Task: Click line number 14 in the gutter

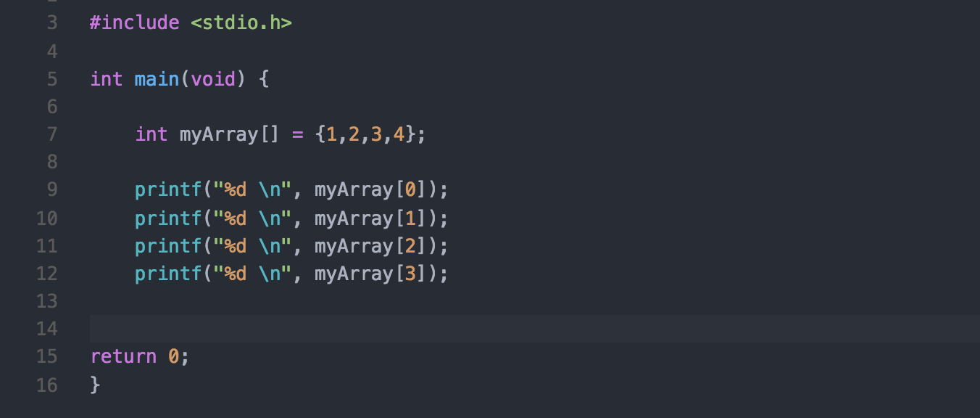Action: (46, 329)
